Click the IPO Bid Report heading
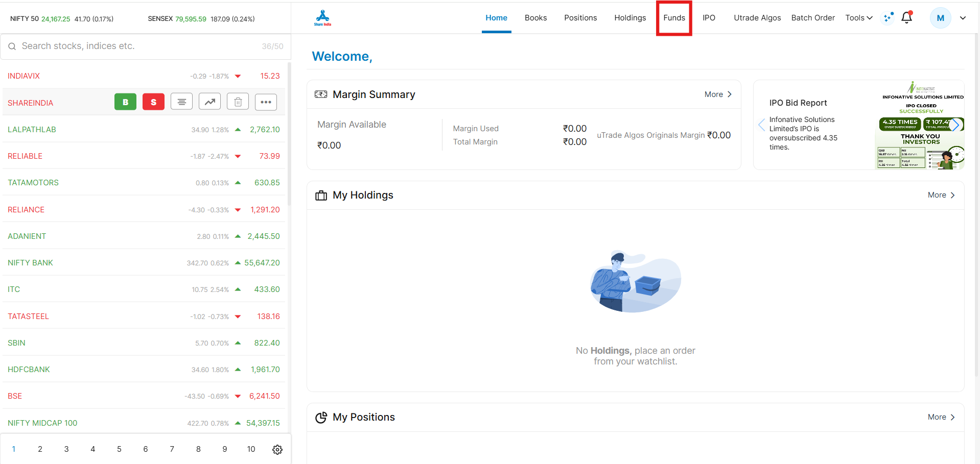The image size is (980, 464). point(798,103)
